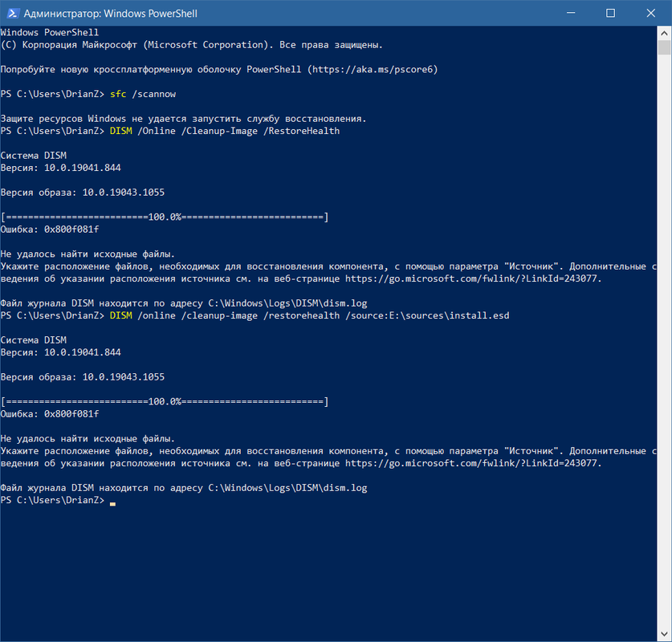This screenshot has height=642, width=672.
Task: Click the first 'DISM /Online /Cleanup-Image /RestoreHealth' command
Action: point(225,131)
